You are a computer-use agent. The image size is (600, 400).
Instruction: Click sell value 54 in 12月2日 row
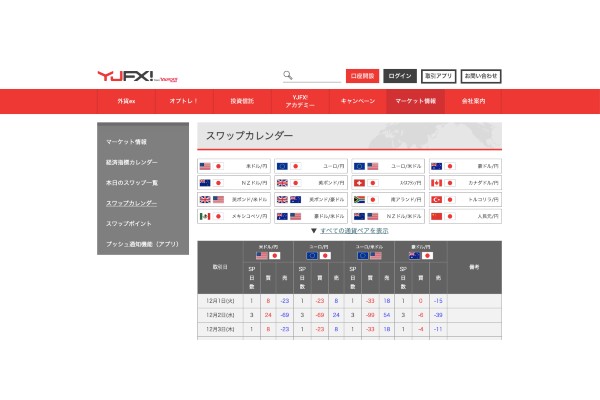pyautogui.click(x=387, y=315)
